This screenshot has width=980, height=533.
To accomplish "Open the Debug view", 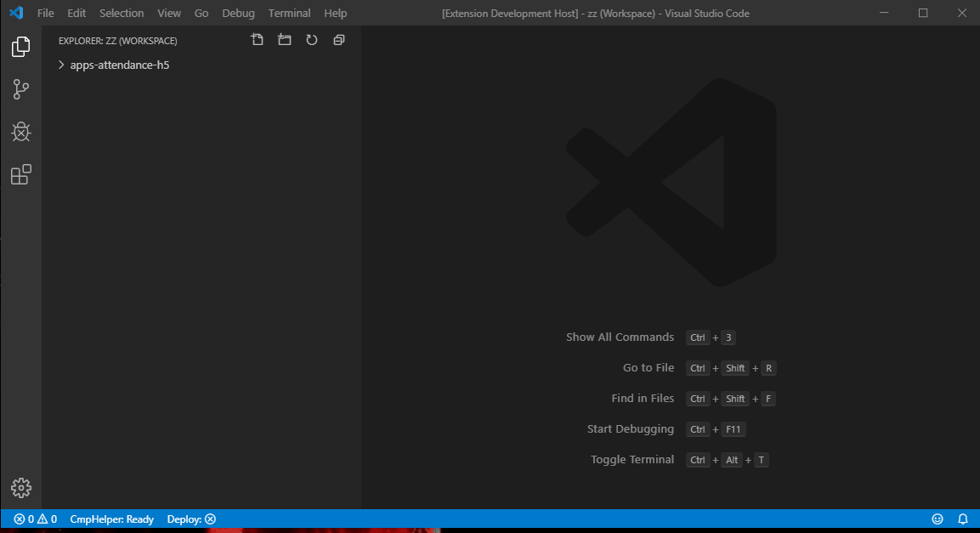I will click(x=20, y=132).
